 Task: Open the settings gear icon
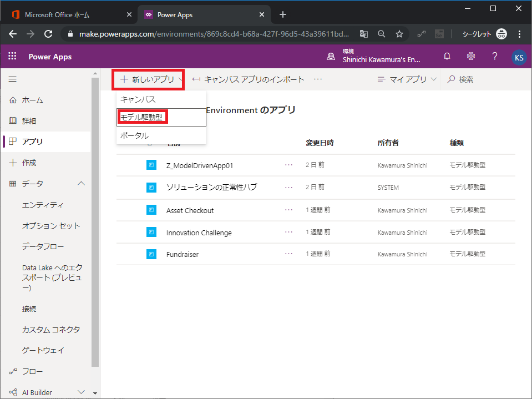pos(470,56)
